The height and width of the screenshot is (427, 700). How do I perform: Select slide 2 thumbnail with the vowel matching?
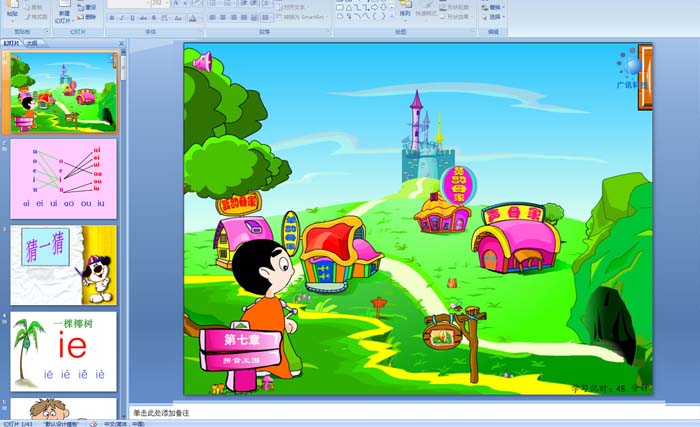coord(63,179)
